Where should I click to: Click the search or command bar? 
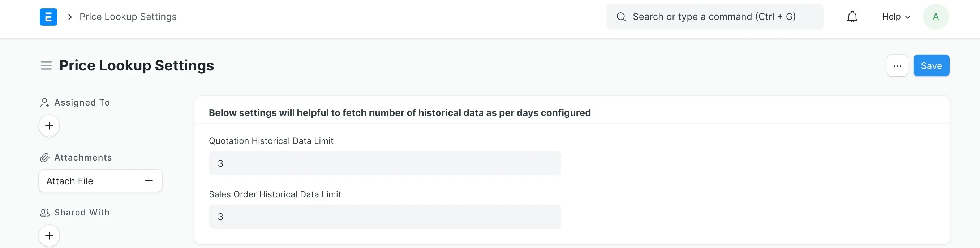point(715,17)
